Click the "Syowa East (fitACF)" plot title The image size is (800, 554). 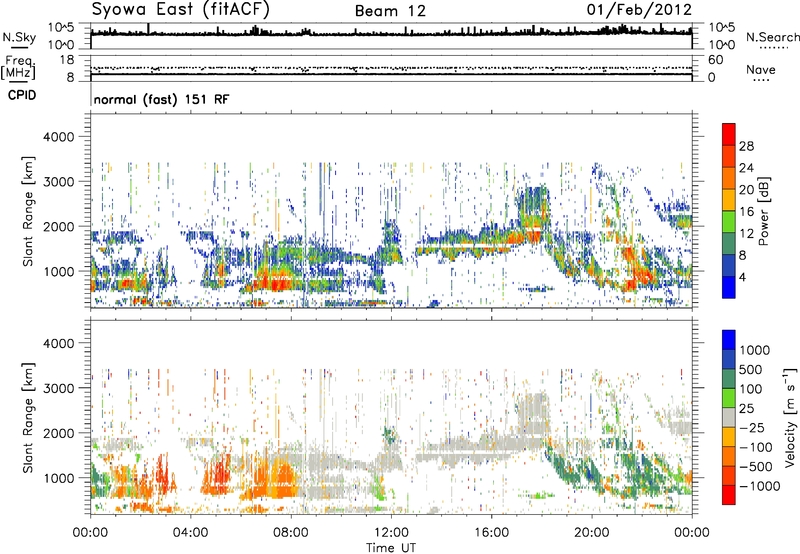(x=181, y=10)
